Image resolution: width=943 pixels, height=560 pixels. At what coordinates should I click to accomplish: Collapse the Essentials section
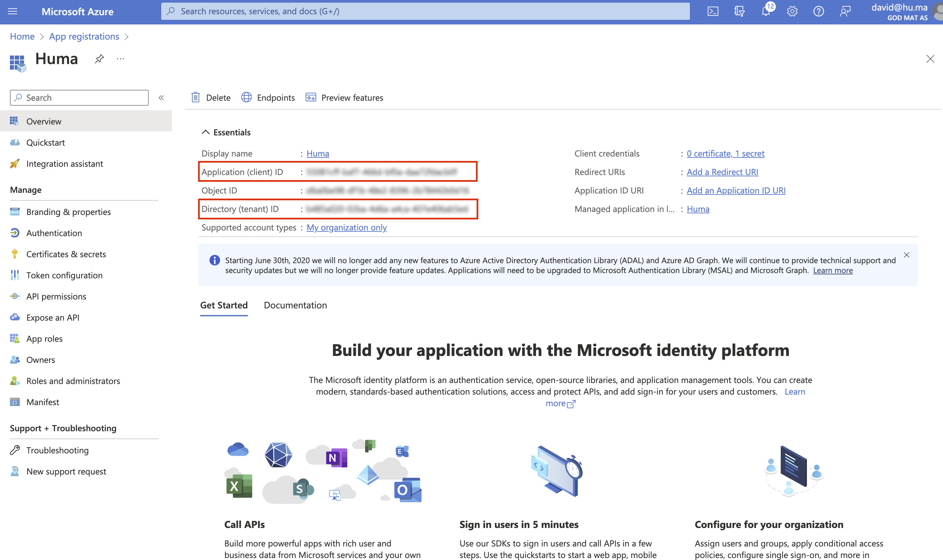[x=206, y=132]
